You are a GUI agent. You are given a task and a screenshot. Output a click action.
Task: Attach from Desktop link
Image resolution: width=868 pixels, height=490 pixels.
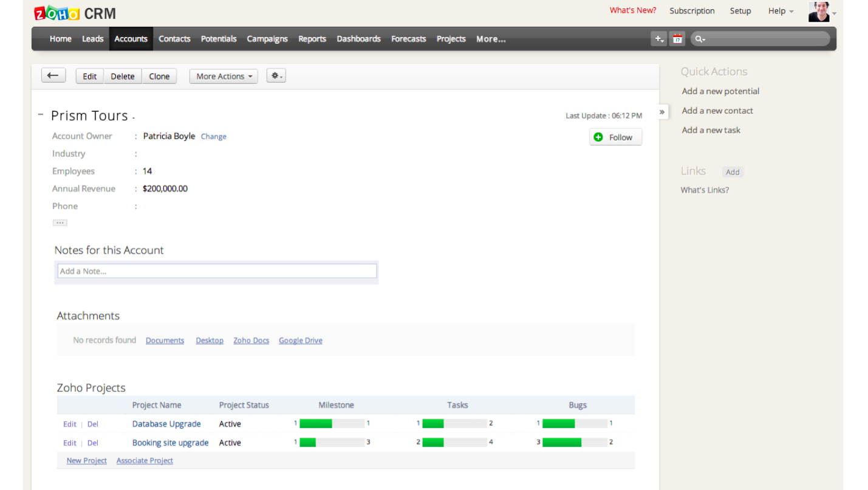[x=210, y=340]
